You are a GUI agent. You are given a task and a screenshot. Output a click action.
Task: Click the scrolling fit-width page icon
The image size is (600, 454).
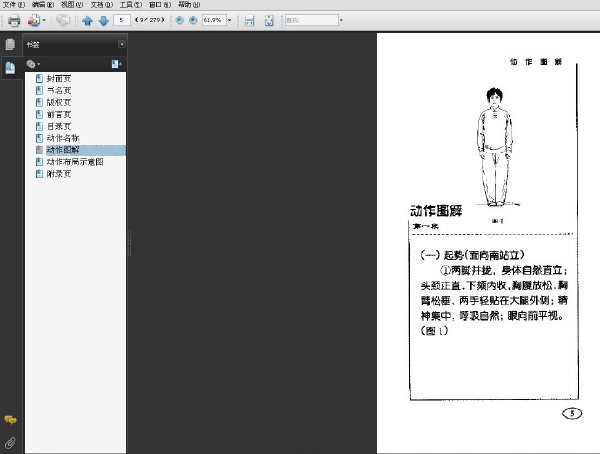click(x=249, y=20)
